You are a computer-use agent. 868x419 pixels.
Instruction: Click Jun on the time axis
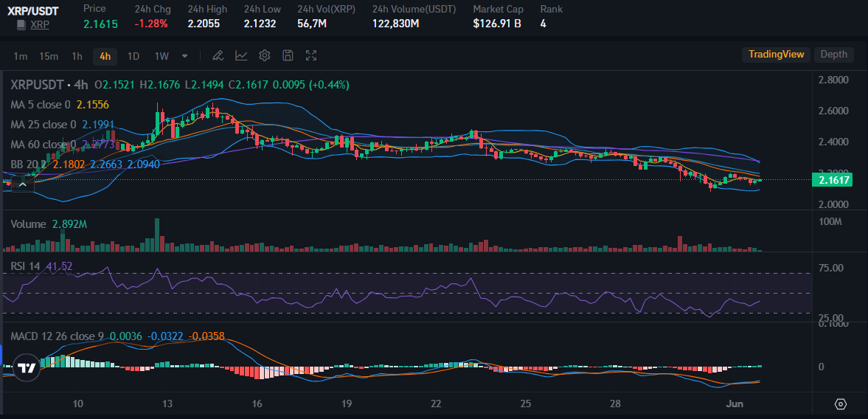(x=735, y=404)
